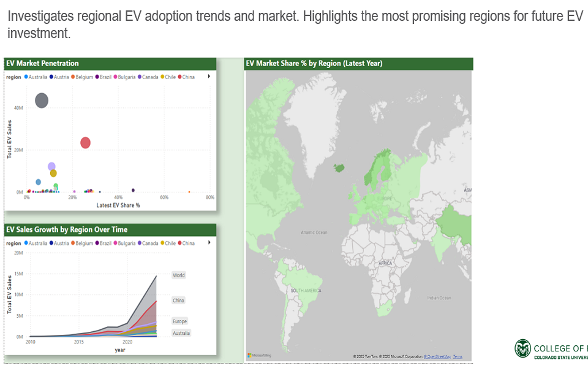This screenshot has height=368, width=588.
Task: Open the map Terms link
Action: point(458,356)
